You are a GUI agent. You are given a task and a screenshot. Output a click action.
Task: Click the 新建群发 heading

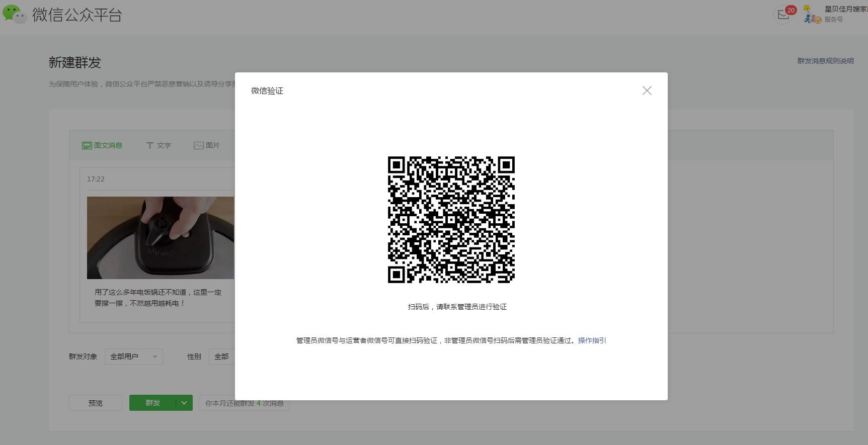click(x=75, y=62)
